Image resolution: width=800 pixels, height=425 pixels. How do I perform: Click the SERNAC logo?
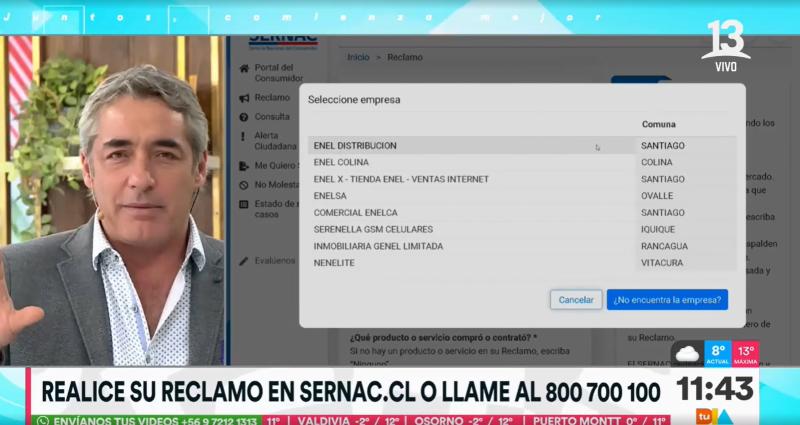point(283,42)
